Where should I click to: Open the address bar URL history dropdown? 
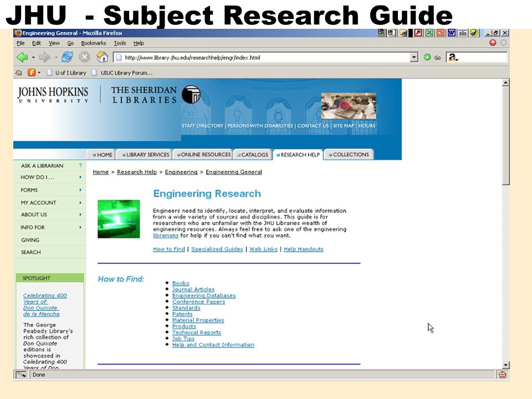coord(413,57)
